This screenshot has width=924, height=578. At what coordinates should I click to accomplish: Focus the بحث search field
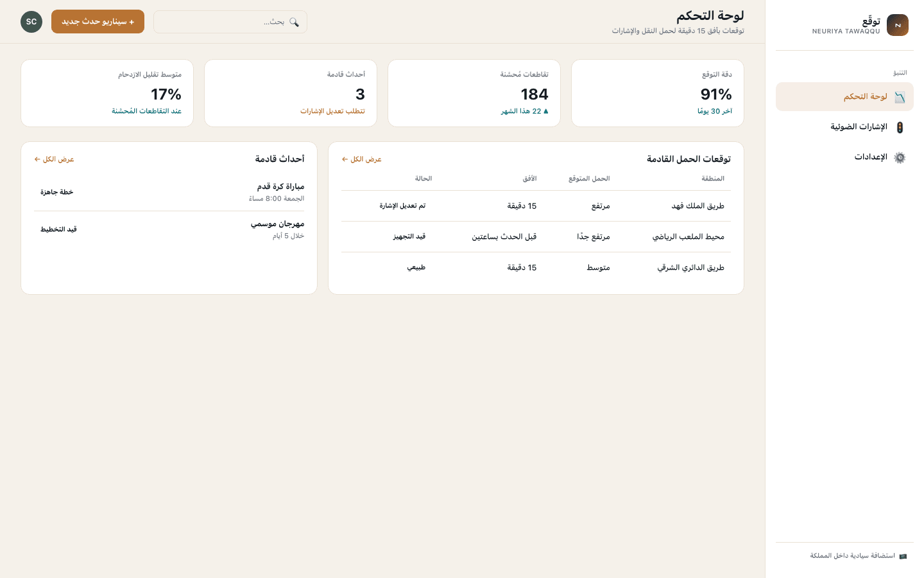coord(230,22)
